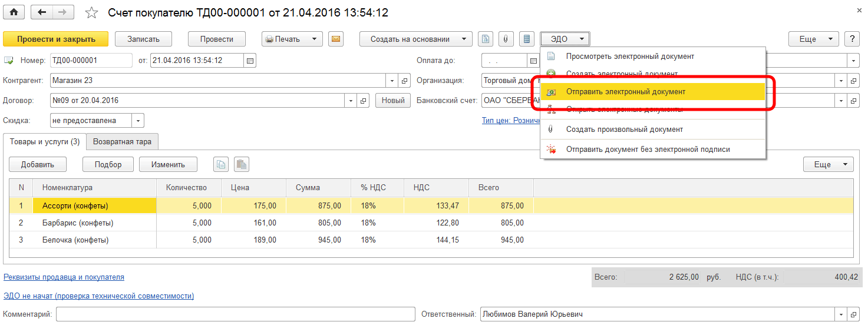Click the Изменить button

tap(168, 165)
